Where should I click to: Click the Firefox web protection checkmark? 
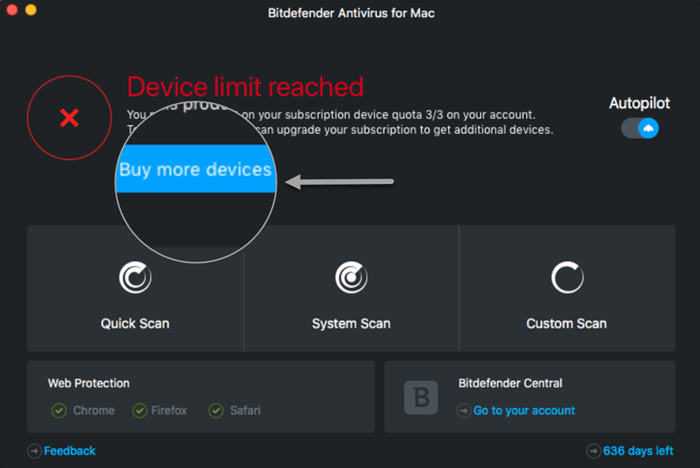(140, 410)
